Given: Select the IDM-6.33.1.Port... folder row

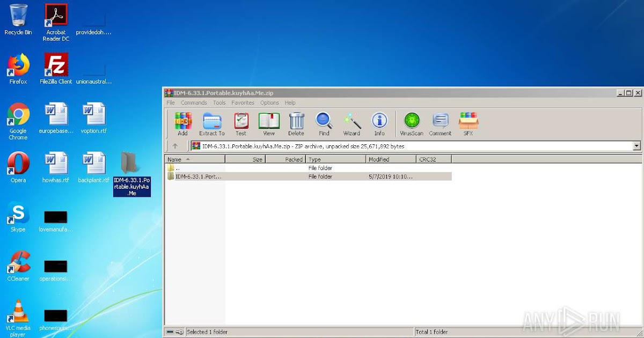Looking at the screenshot, I should point(309,177).
